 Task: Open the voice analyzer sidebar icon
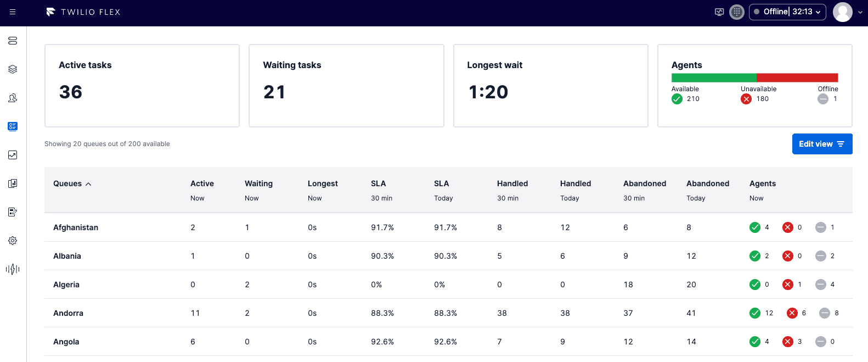(x=12, y=269)
